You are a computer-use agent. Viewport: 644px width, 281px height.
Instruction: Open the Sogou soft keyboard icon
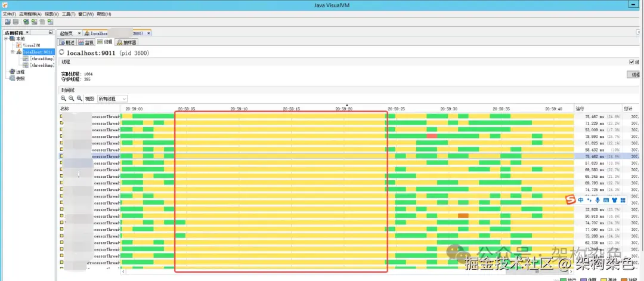pos(606,200)
